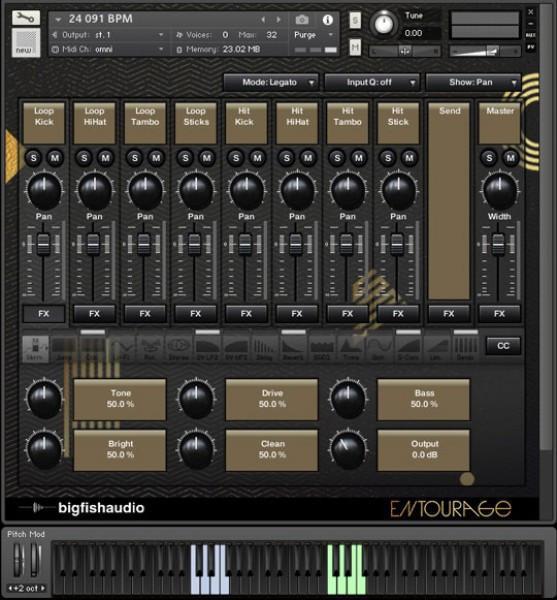Open the Delay effect module icon
Screen dimensions: 557x600
[264, 349]
